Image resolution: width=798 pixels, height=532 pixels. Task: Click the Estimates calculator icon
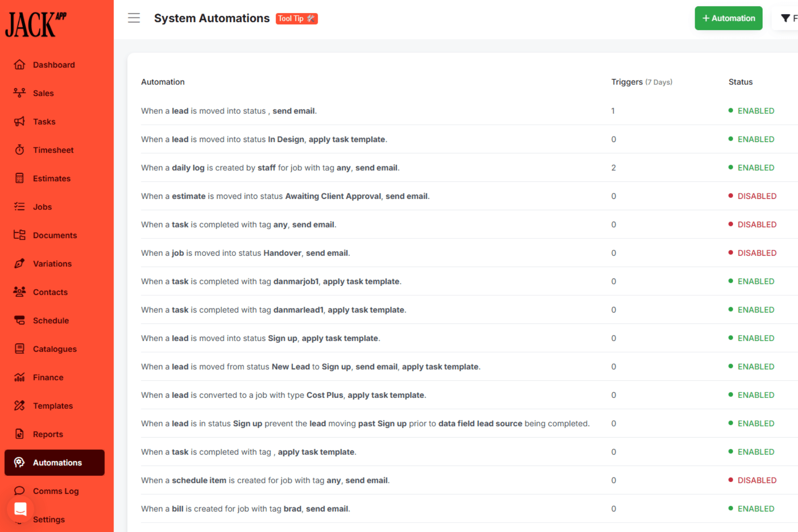(19, 178)
